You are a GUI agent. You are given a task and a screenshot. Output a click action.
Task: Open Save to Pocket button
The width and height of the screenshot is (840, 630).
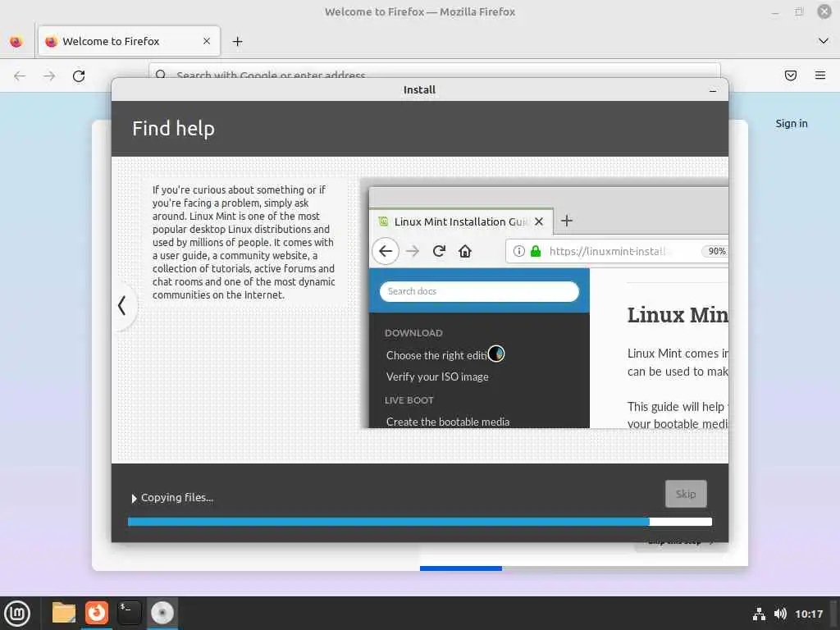click(x=790, y=75)
